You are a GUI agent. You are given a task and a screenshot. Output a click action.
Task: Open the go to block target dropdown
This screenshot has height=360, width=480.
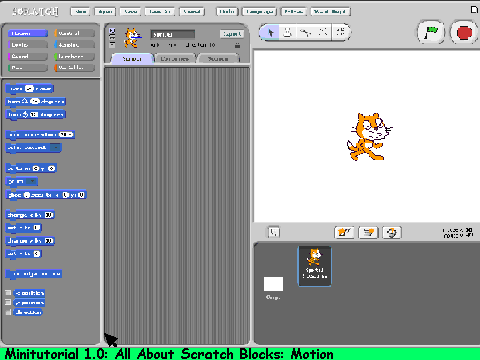32,182
